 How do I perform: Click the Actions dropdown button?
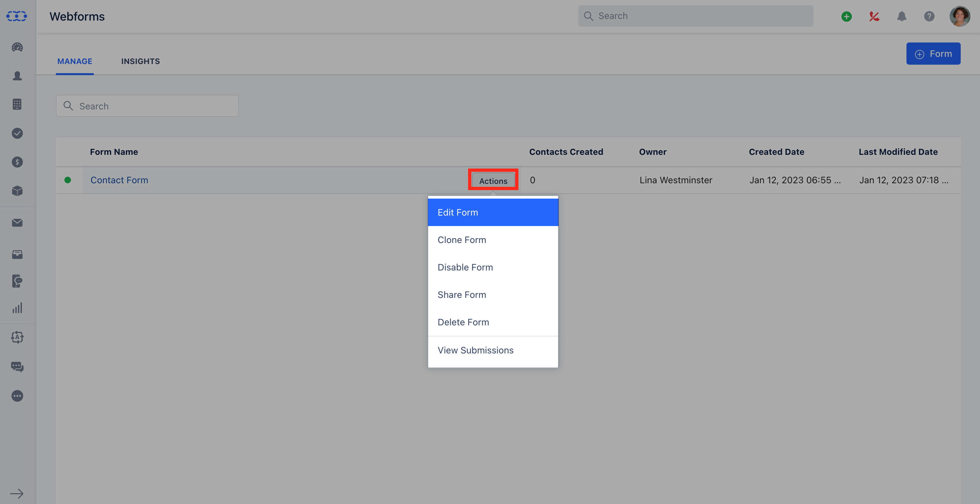pos(493,181)
